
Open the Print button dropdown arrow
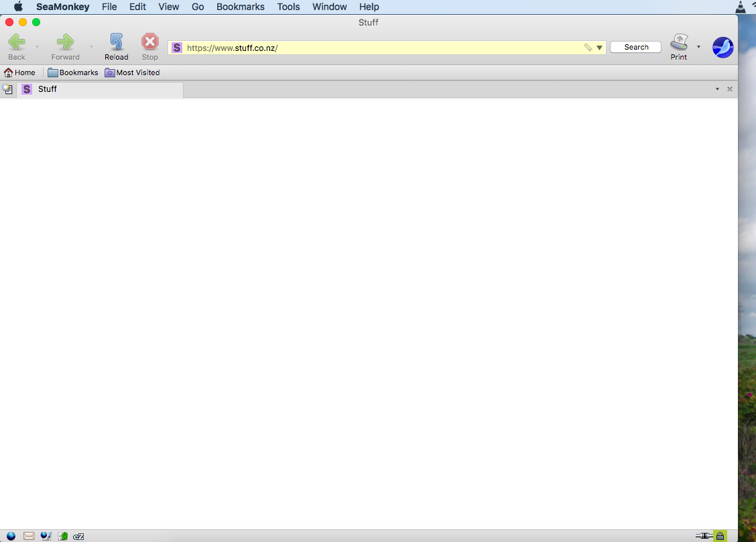click(698, 47)
